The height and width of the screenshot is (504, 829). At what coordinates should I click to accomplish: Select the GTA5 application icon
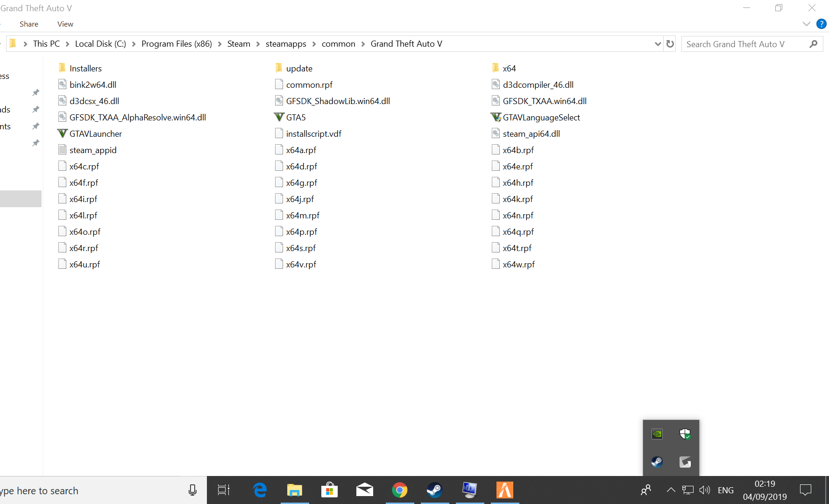pyautogui.click(x=279, y=117)
